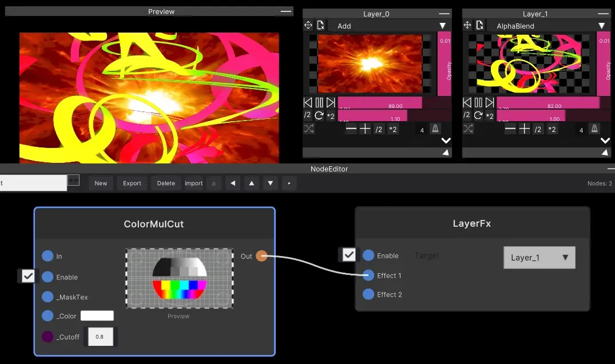This screenshot has height=364, width=615.
Task: Expand Layer_0 using the down chevron
Action: [x=446, y=141]
